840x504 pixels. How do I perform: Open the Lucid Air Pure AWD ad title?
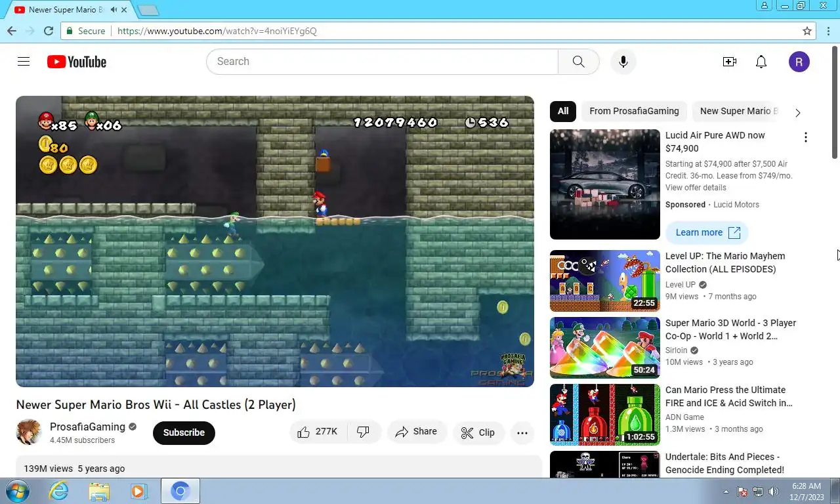pyautogui.click(x=715, y=142)
